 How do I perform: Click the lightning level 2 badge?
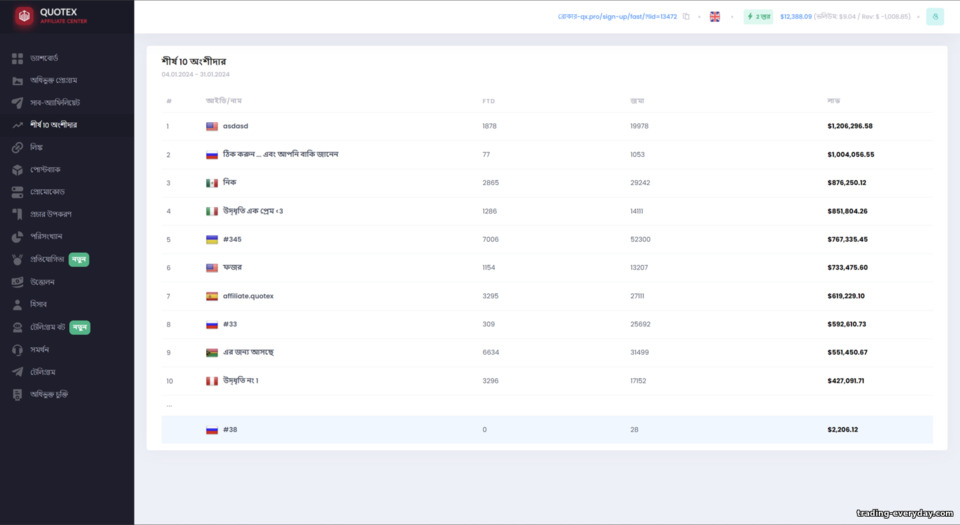coord(759,17)
